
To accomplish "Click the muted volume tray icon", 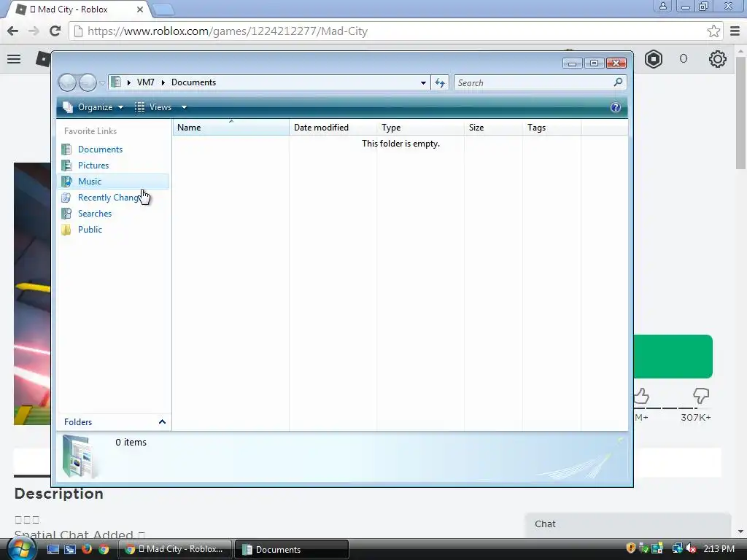I will (691, 548).
